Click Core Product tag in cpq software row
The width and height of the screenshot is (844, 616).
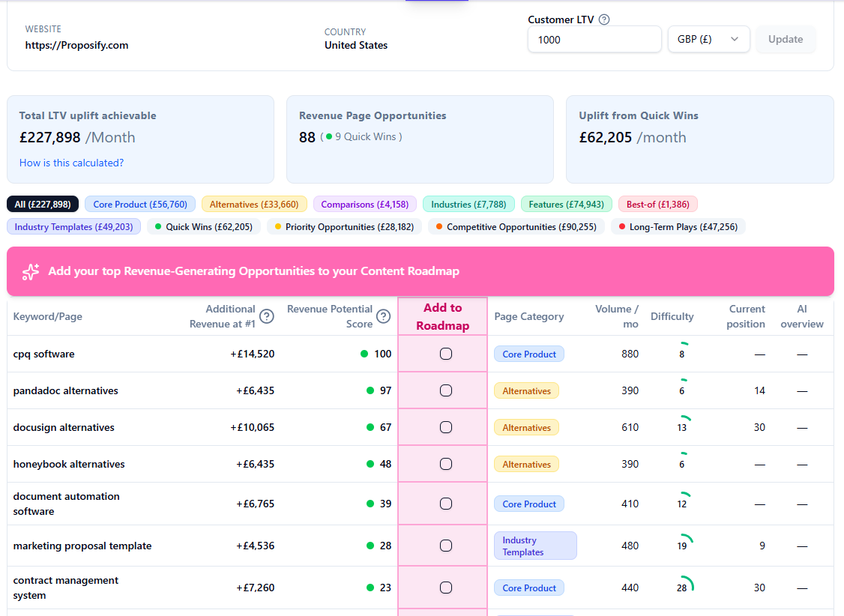pyautogui.click(x=529, y=354)
